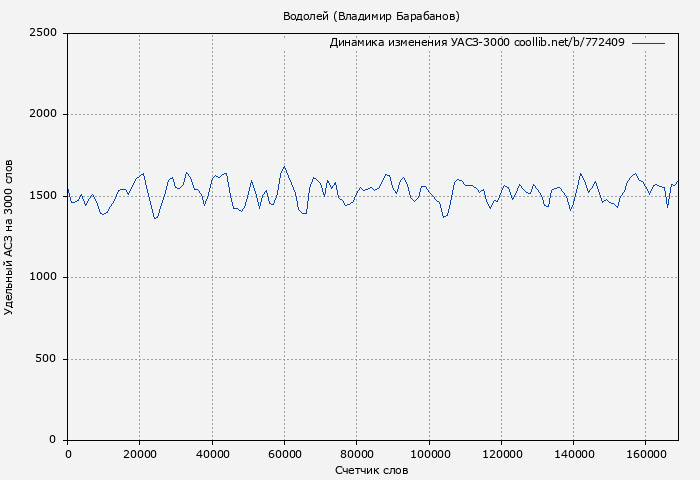The height and width of the screenshot is (480, 700).
Task: Click the 80000 tick label on X-axis
Action: (x=356, y=454)
